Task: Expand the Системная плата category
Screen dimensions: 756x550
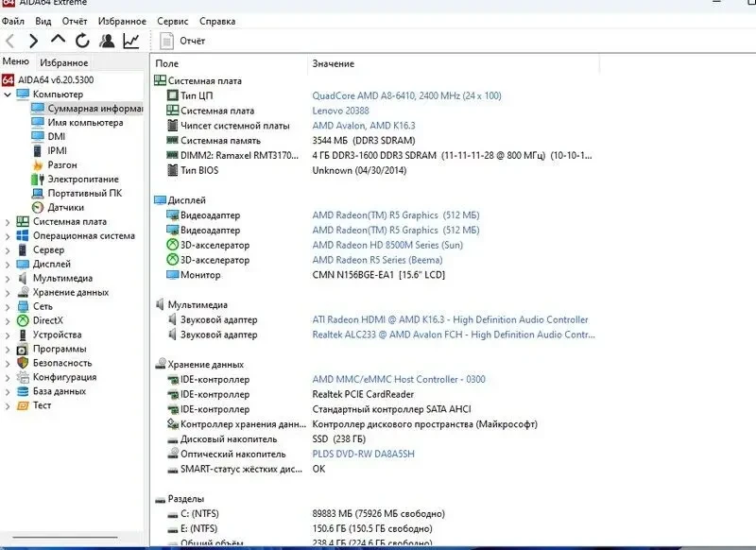Action: click(7, 220)
